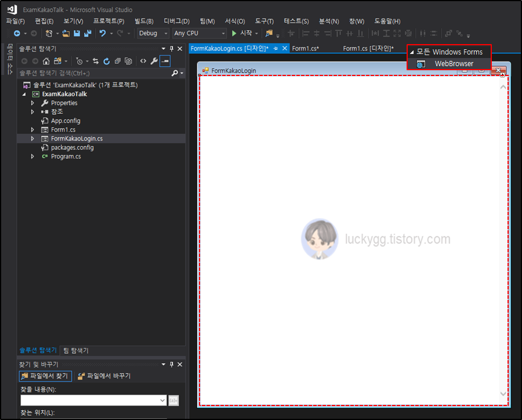
Task: Click the Align Tops layout icon
Action: coord(339,33)
